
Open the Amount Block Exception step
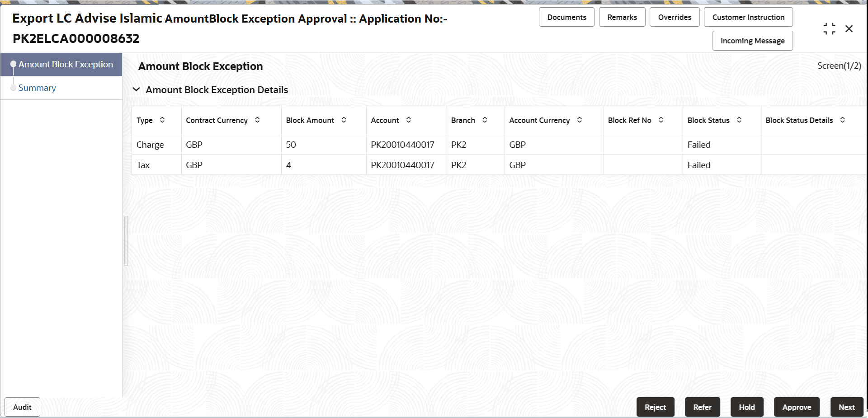[x=61, y=64]
